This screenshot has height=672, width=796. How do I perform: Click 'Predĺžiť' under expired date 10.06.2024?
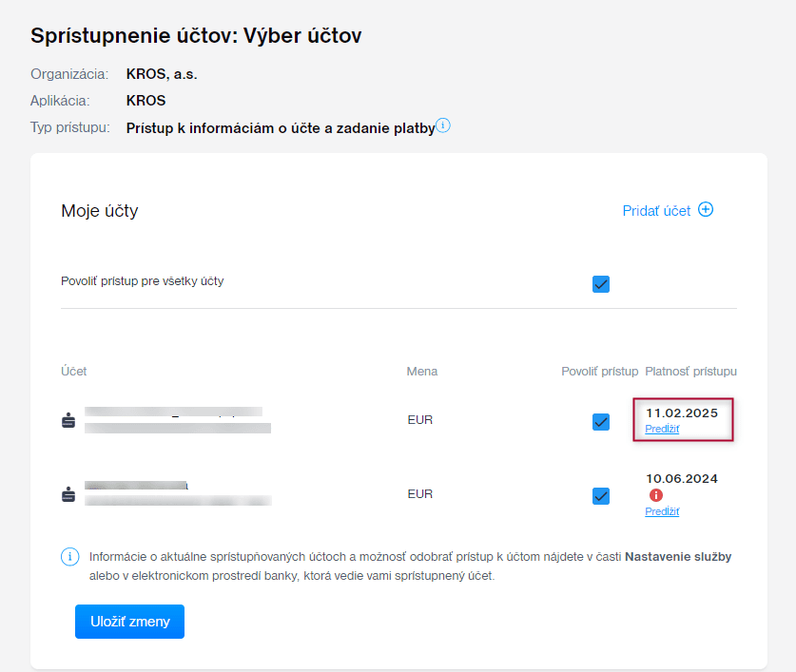(x=662, y=511)
